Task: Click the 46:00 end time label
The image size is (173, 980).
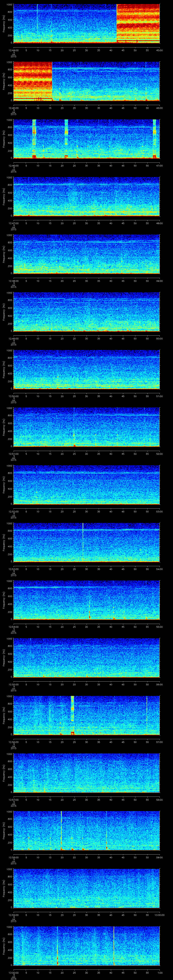Action: (160, 108)
